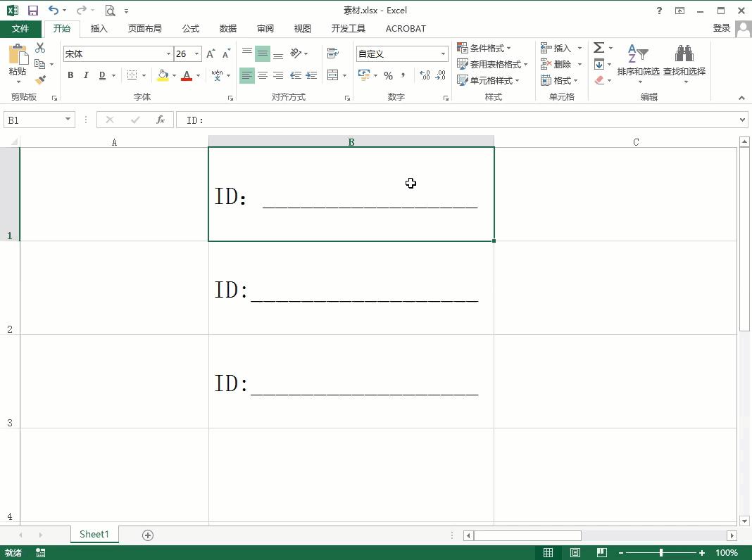Viewport: 752px width, 560px height.
Task: Click the Cut scissors icon
Action: tap(40, 48)
